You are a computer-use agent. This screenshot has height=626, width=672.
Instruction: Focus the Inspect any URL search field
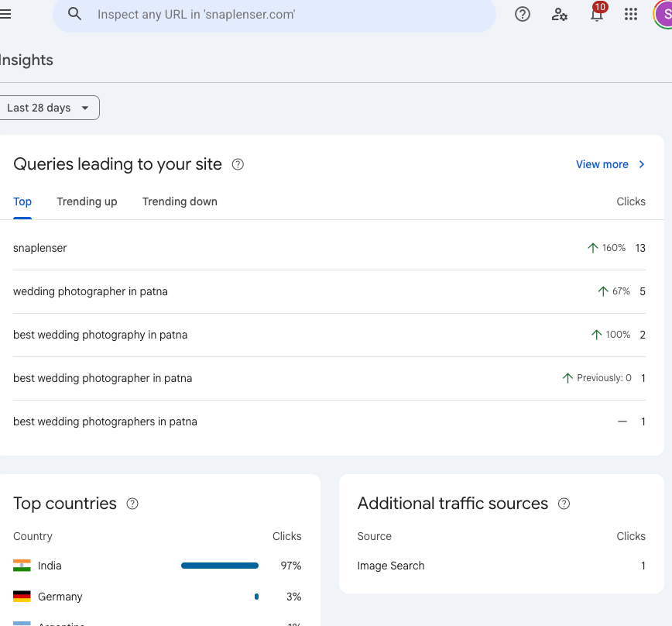point(274,15)
